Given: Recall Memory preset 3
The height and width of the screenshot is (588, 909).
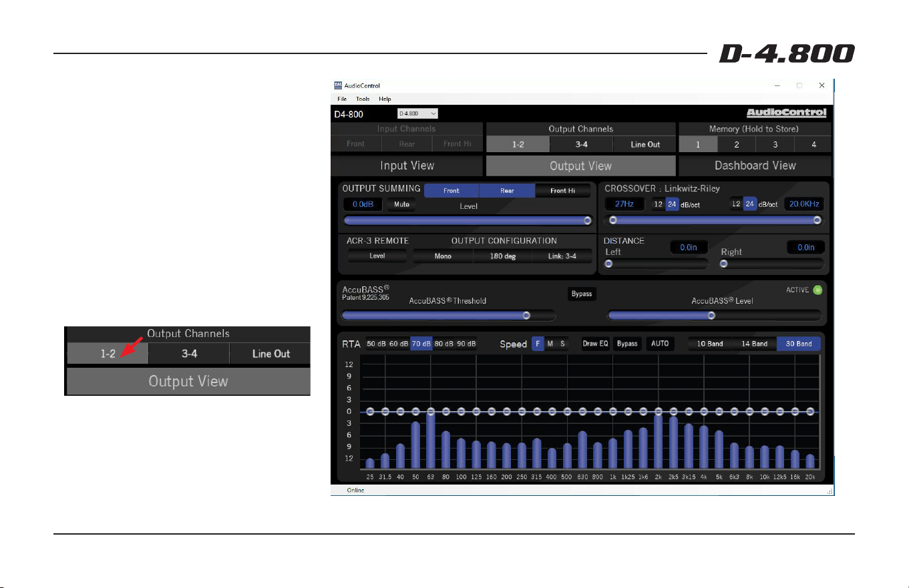Looking at the screenshot, I should point(775,144).
